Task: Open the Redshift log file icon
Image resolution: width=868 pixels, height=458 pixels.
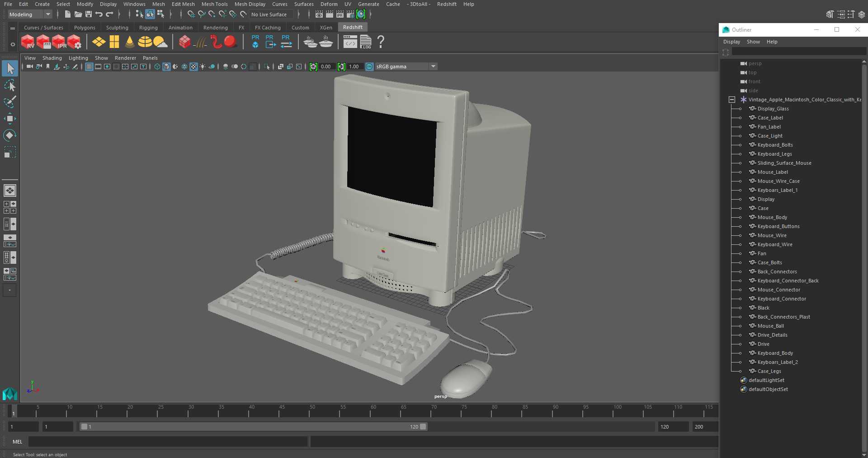Action: click(365, 42)
